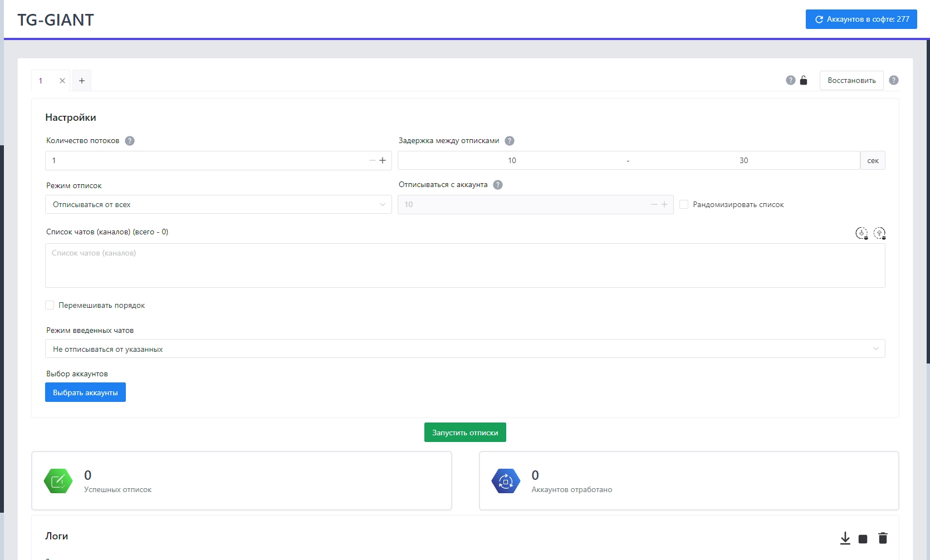
Task: Click the square stop icon in Логи
Action: coord(863,539)
